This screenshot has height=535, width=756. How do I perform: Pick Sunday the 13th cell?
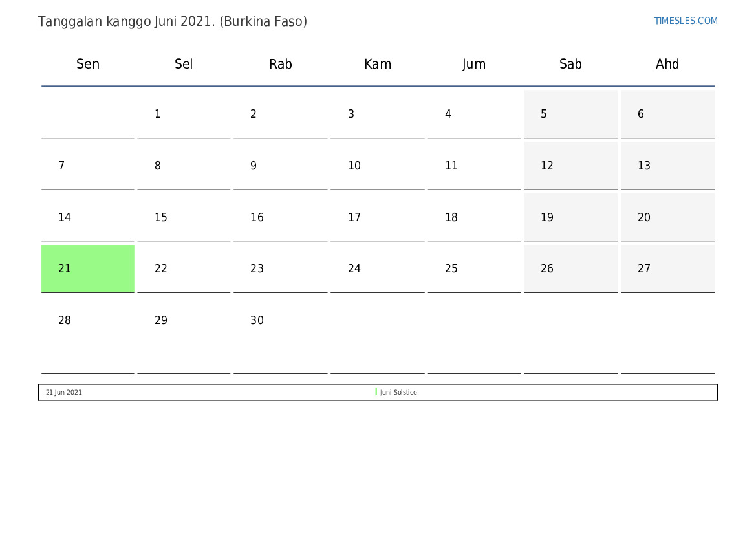tap(667, 166)
